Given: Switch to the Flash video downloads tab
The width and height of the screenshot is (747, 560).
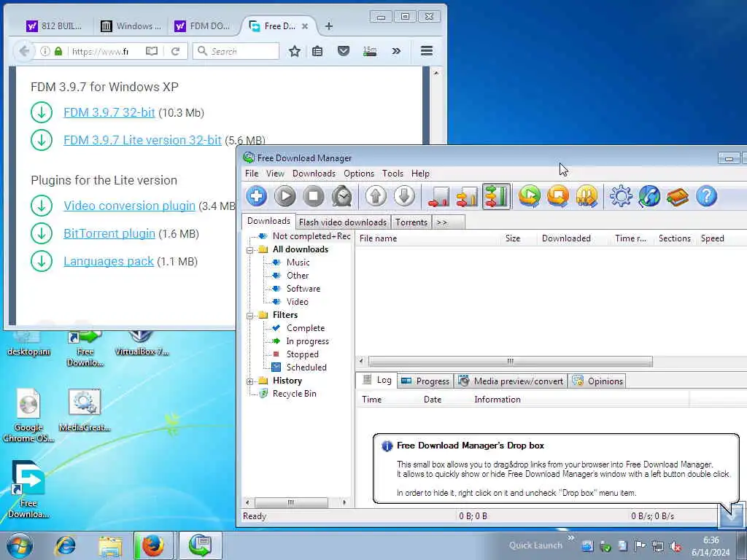Looking at the screenshot, I should (343, 222).
